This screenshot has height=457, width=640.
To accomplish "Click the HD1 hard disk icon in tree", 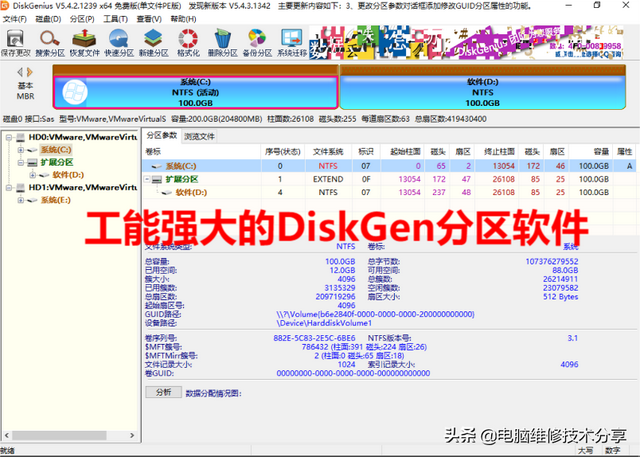I will [20, 188].
